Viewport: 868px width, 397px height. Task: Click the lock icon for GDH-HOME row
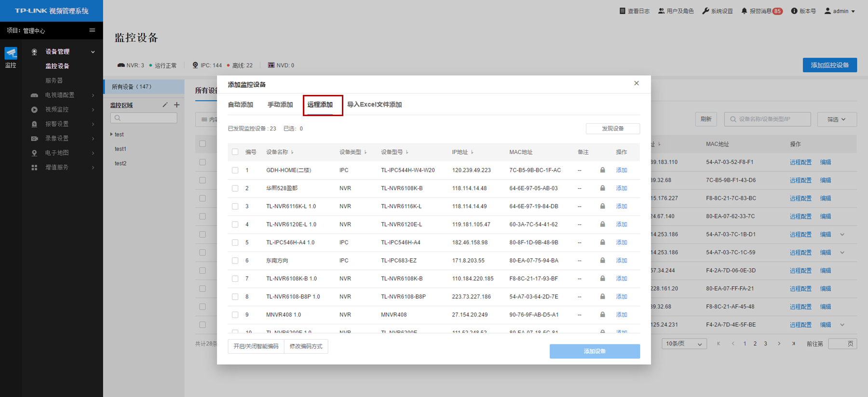[602, 170]
